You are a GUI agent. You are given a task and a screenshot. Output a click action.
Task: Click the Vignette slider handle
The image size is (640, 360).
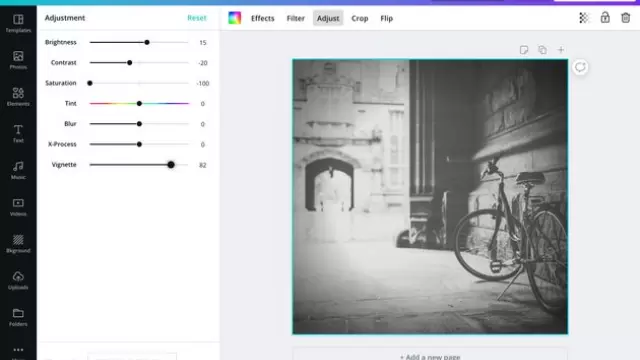pos(171,165)
